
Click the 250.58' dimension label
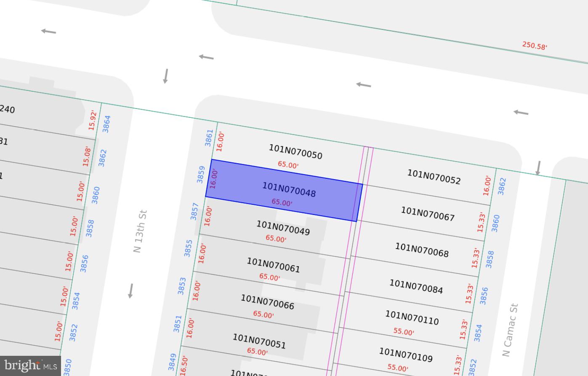535,45
